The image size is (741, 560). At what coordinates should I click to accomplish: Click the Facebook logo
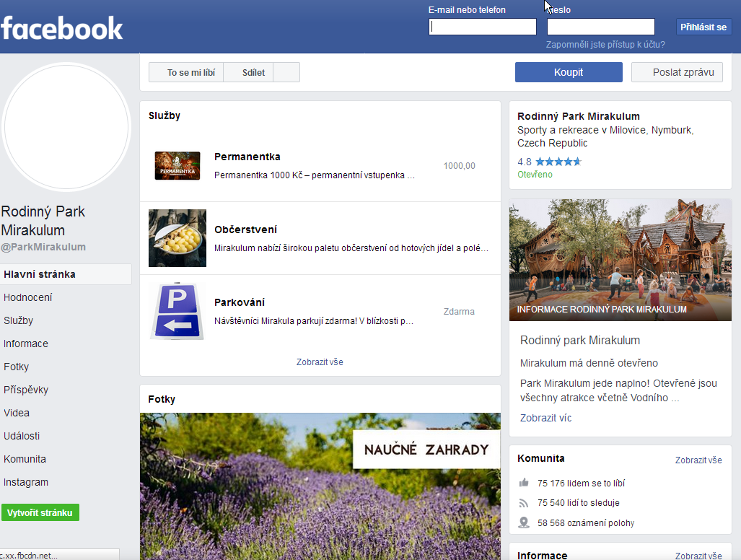tap(62, 28)
